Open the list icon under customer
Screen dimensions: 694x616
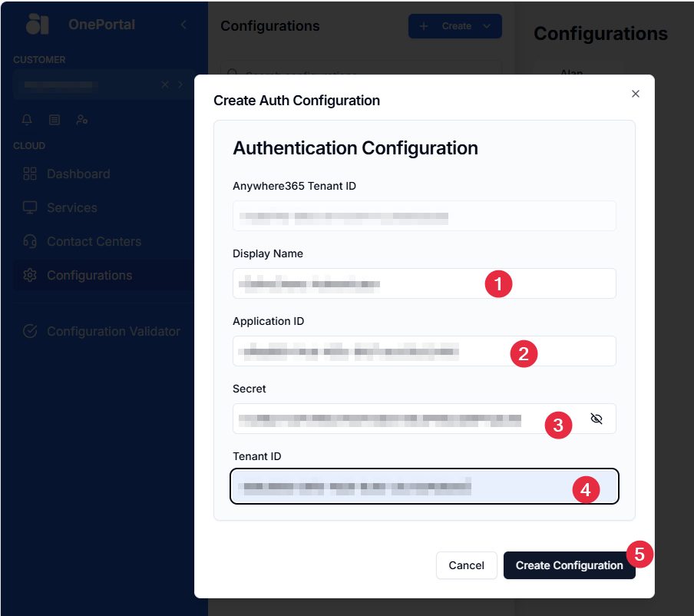tap(55, 120)
